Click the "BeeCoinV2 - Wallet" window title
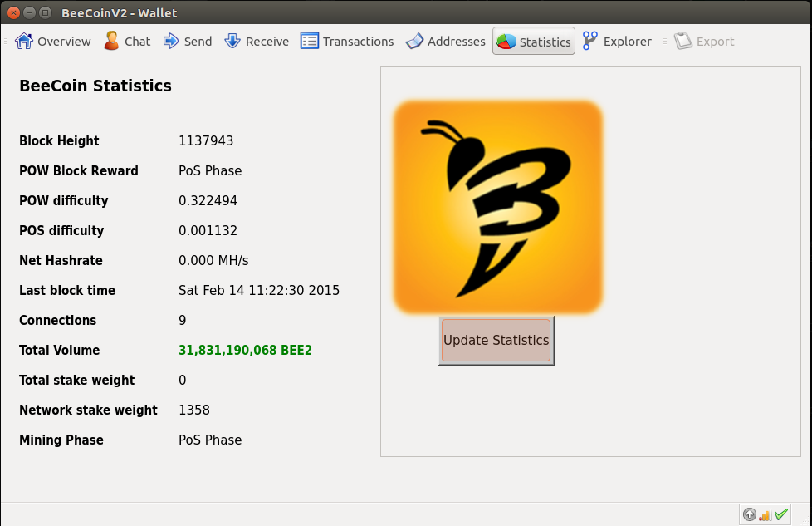Viewport: 812px width, 526px height. coord(119,13)
